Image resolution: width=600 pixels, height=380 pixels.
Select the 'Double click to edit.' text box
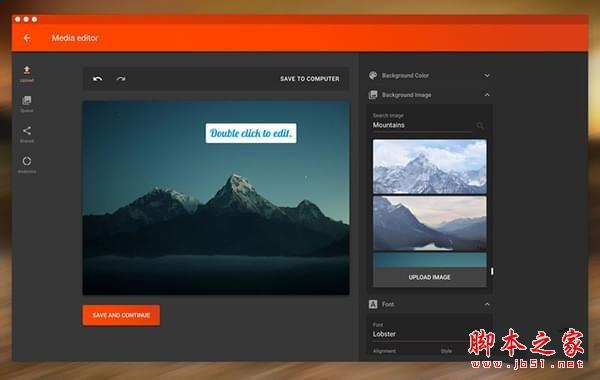(251, 133)
